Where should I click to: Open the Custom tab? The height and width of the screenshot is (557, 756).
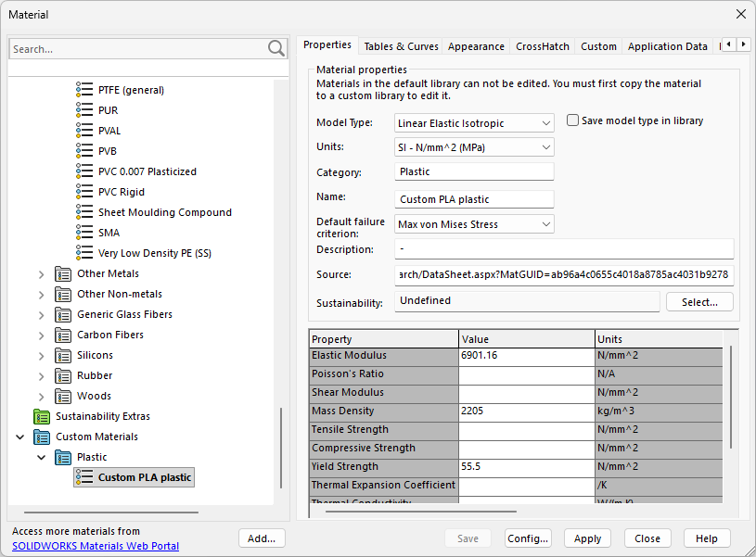click(598, 46)
